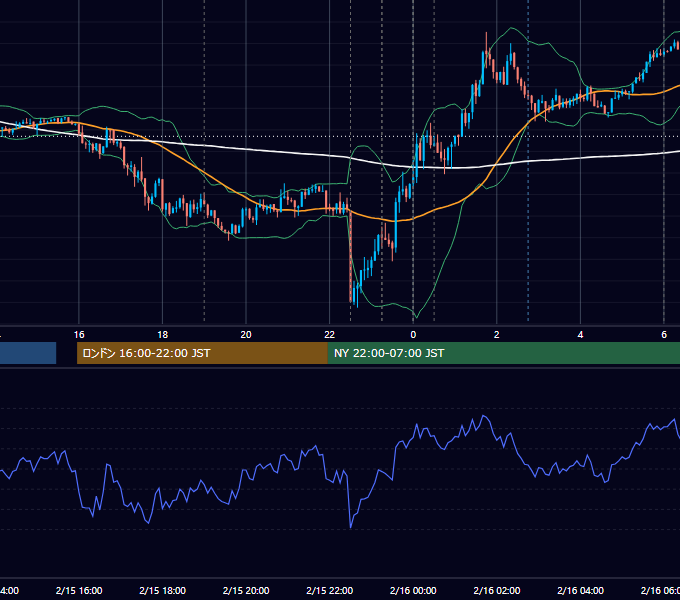
Task: Click the 2/15 20:00 date label
Action: (x=246, y=590)
